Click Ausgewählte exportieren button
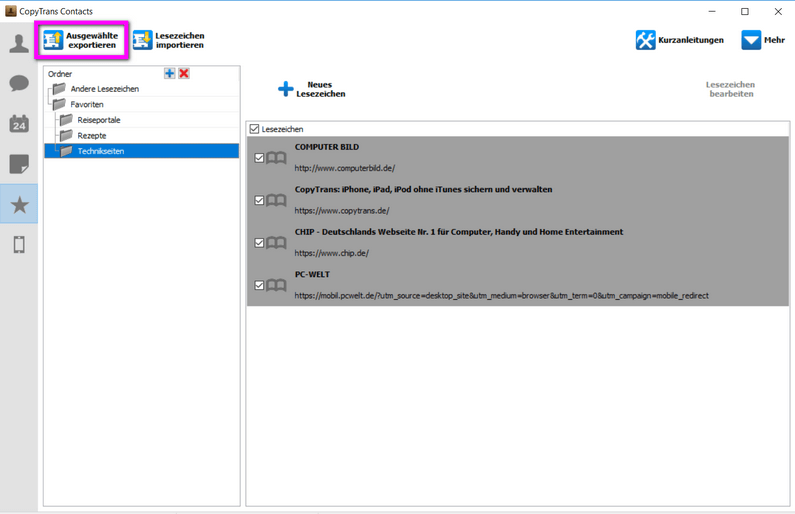 click(x=81, y=40)
